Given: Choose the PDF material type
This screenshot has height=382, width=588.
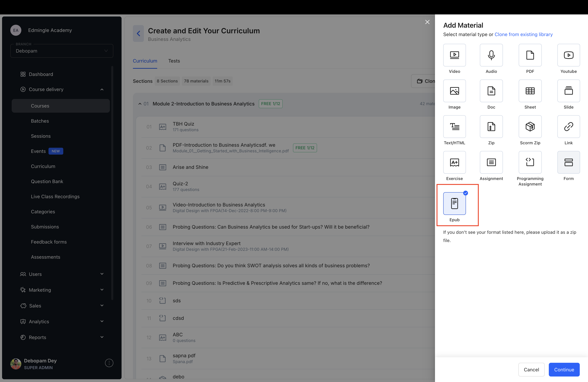Looking at the screenshot, I should (x=530, y=55).
